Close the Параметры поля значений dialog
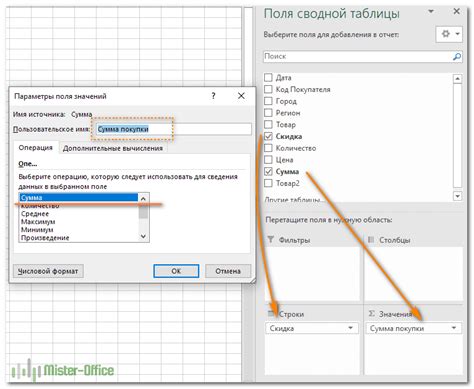 (x=241, y=96)
